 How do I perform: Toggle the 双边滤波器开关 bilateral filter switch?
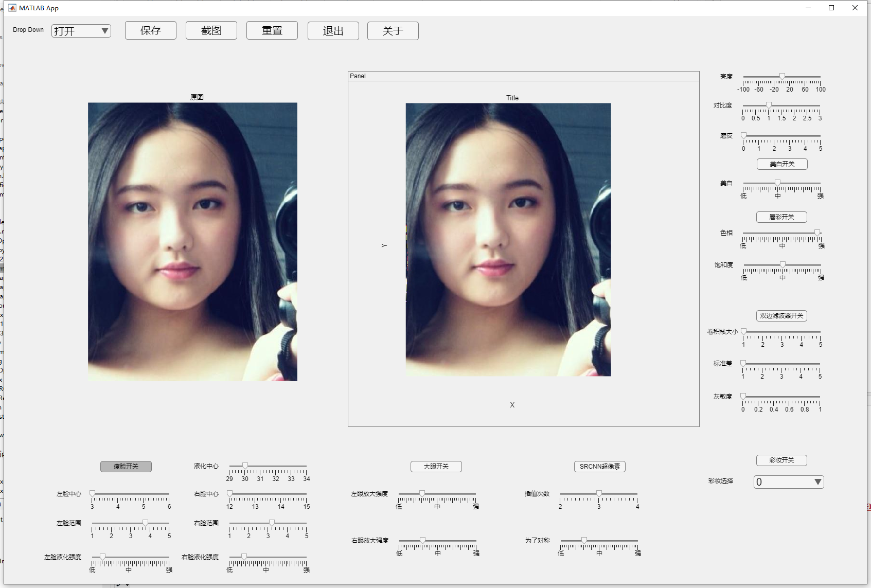[x=781, y=316]
